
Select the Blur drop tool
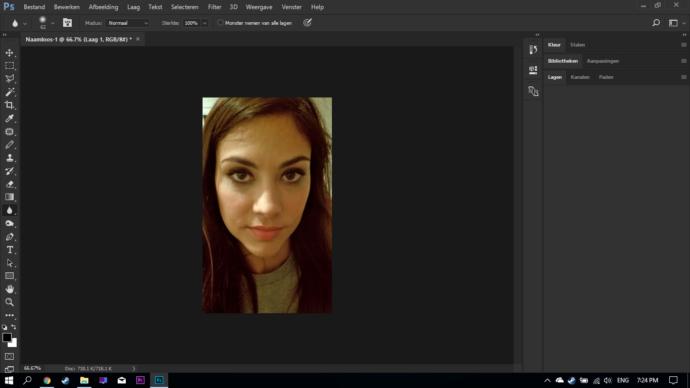point(9,210)
